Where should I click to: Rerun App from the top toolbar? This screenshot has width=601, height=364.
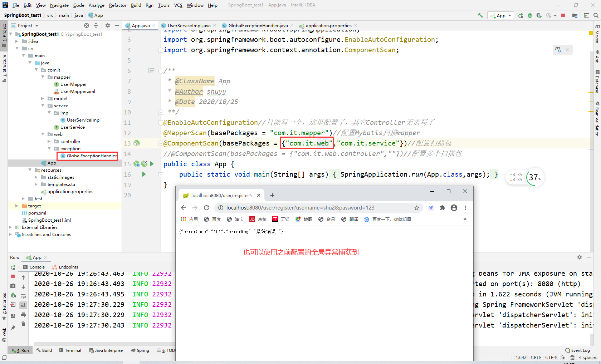(x=521, y=15)
